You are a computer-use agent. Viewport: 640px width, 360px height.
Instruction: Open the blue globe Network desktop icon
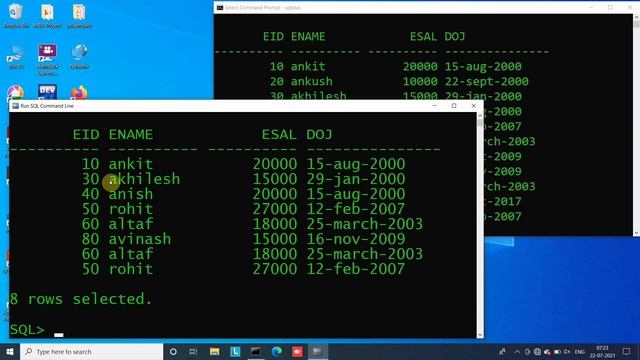click(x=79, y=57)
